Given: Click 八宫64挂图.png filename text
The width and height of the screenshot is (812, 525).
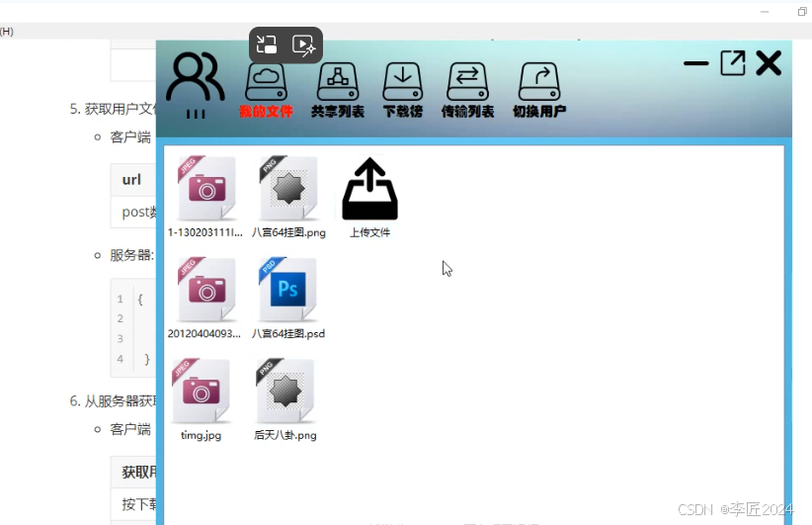Looking at the screenshot, I should [288, 232].
